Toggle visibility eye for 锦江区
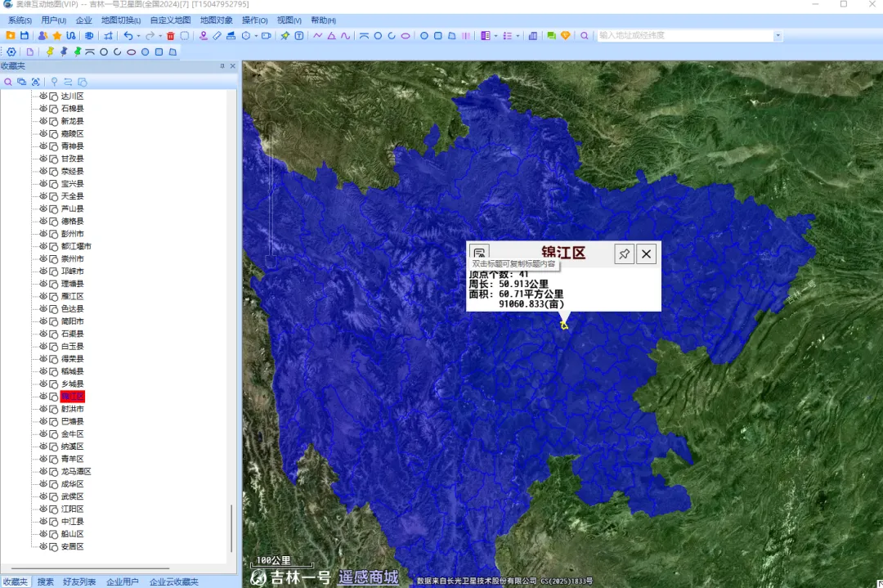This screenshot has width=883, height=588. (x=43, y=397)
